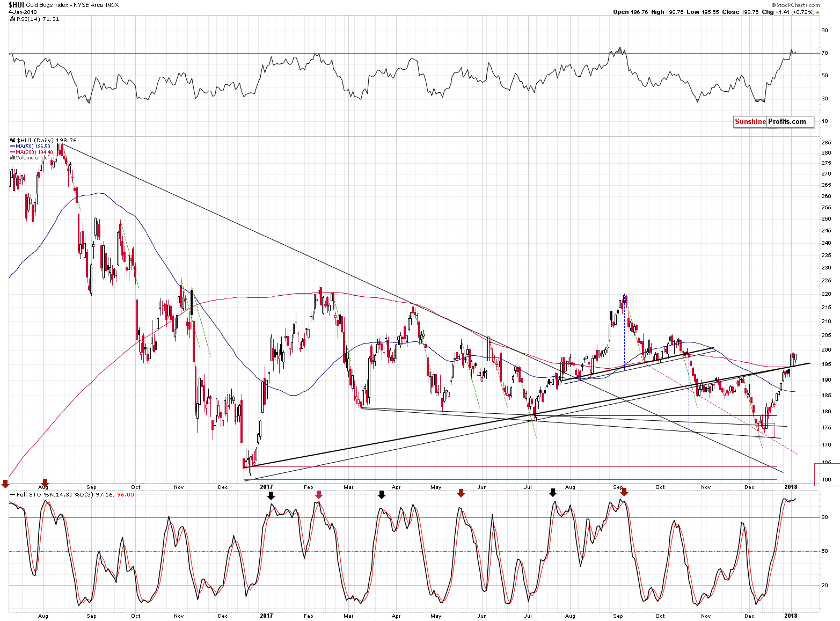Screen dimensions: 840x621
Task: Select the MA(50) 186.50 legend entry
Action: (31, 147)
